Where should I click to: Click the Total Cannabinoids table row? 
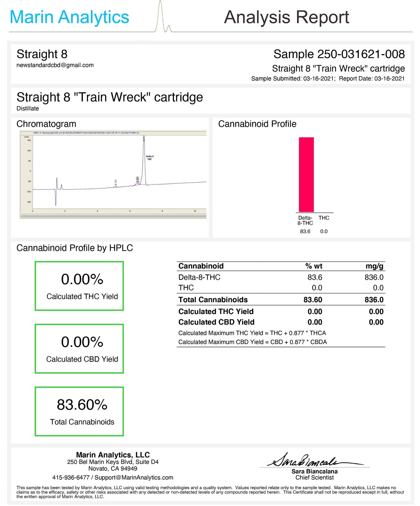pyautogui.click(x=281, y=300)
